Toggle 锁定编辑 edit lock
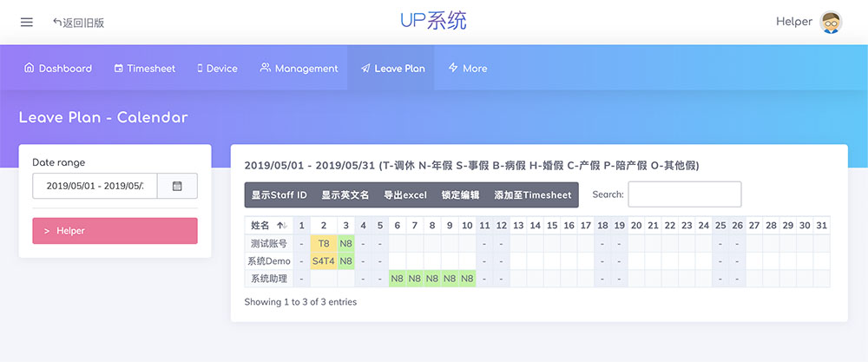This screenshot has height=362, width=868. (460, 195)
